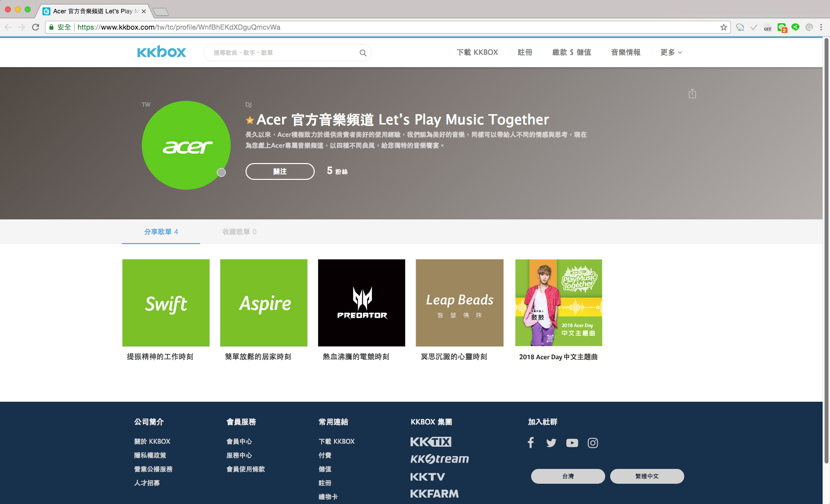Click the share icon on profile banner

tap(692, 94)
